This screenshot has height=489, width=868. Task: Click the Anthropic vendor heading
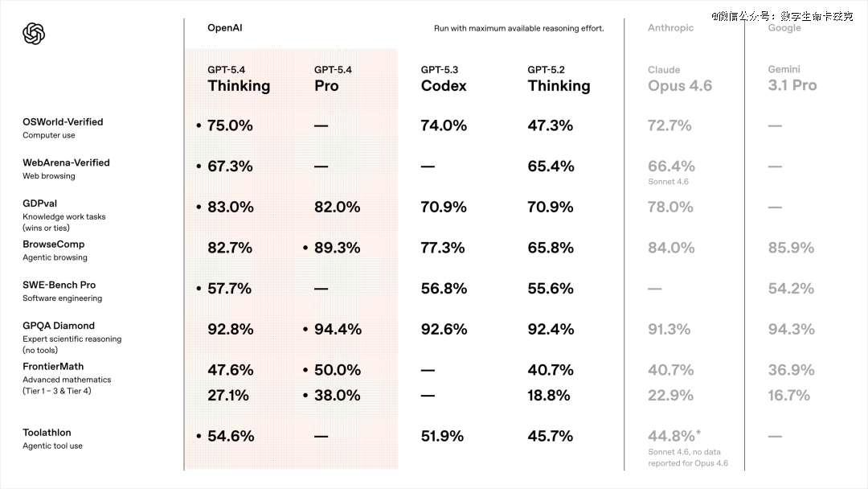(670, 28)
